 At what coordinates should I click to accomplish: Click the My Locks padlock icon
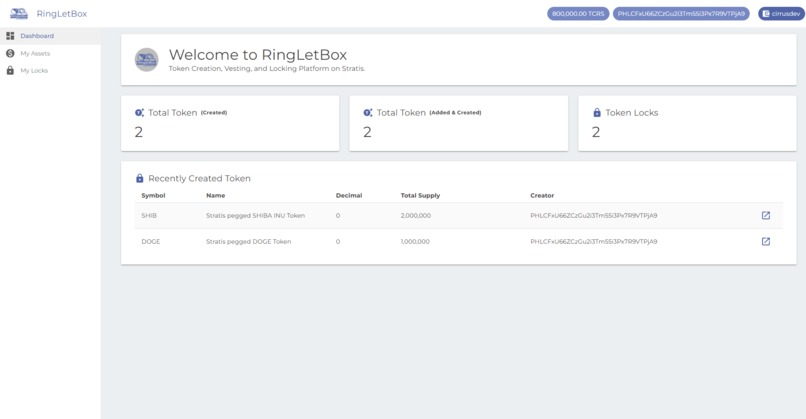point(10,70)
